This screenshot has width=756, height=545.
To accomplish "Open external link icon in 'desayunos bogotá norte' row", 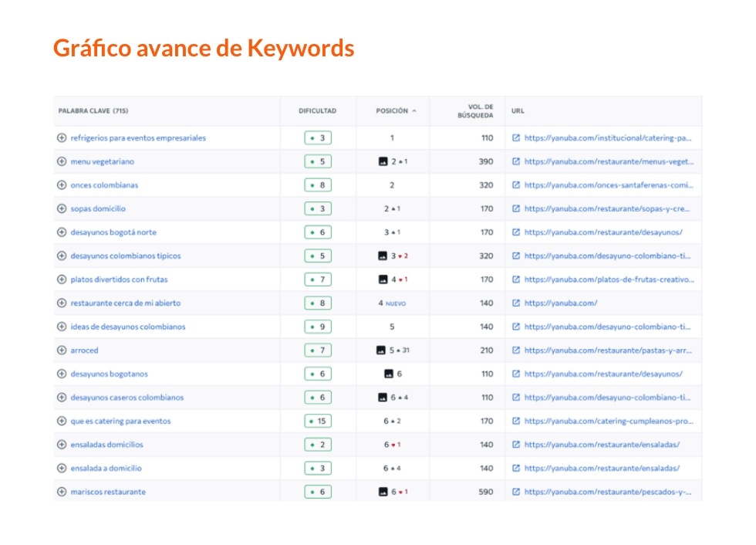I will 516,232.
